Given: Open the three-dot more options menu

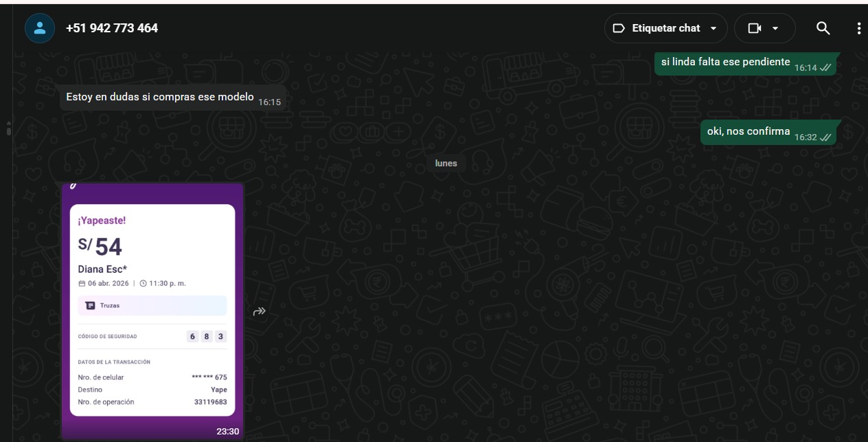Looking at the screenshot, I should [x=858, y=28].
